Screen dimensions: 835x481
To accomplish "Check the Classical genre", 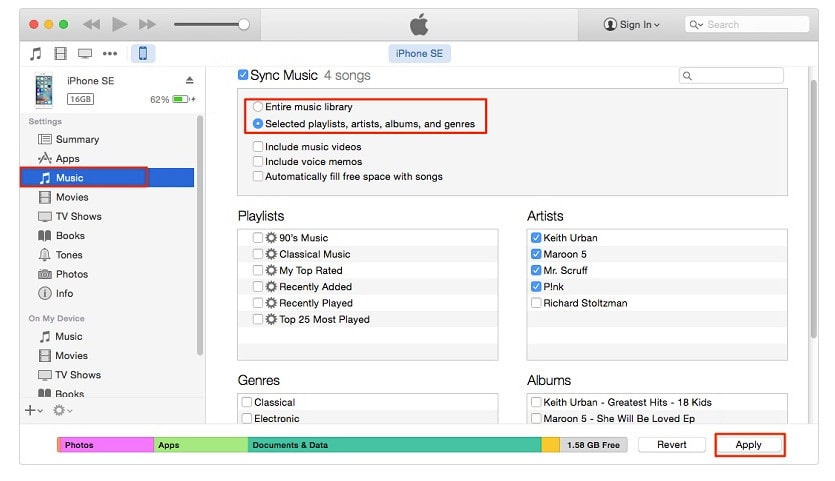I will point(247,402).
